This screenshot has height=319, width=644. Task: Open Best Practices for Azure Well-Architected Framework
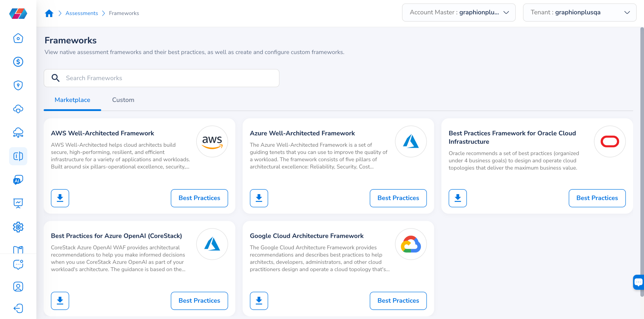tap(398, 198)
